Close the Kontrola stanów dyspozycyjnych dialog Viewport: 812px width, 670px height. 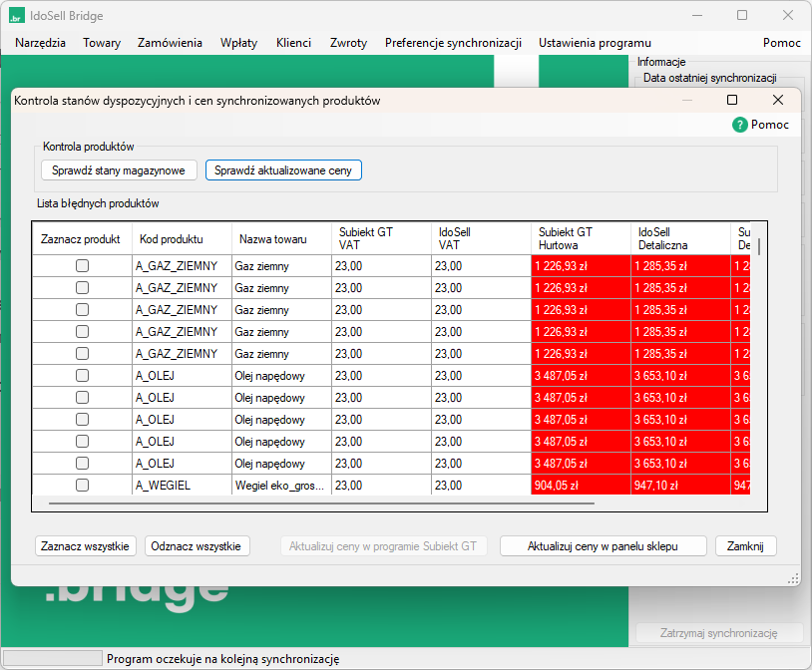778,100
